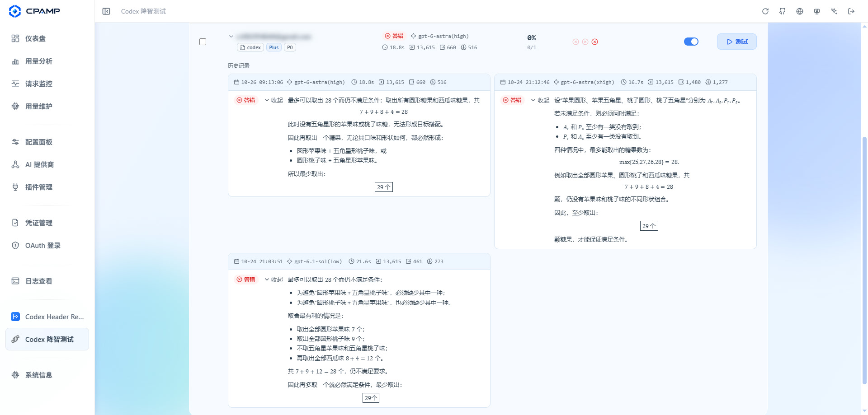Click the page scrollbar on the right edge
The height and width of the screenshot is (415, 868).
(x=864, y=260)
